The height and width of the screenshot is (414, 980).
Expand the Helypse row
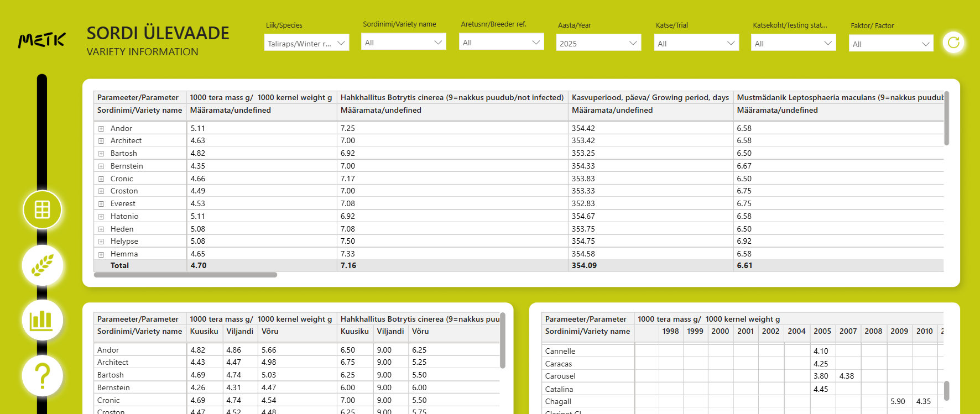(x=101, y=242)
